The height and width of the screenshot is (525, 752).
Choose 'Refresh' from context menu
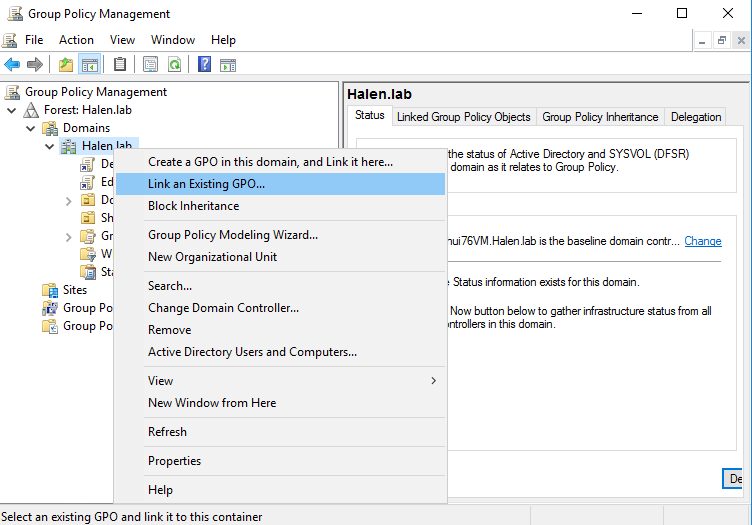point(281,432)
